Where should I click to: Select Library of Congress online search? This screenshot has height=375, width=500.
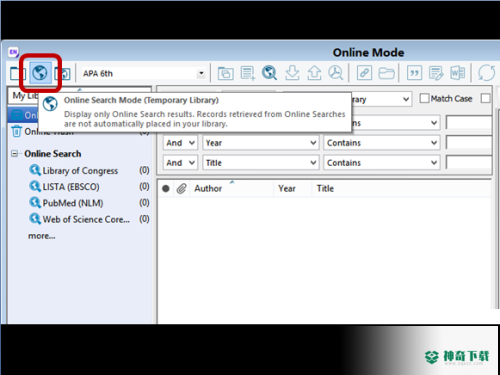pyautogui.click(x=80, y=171)
